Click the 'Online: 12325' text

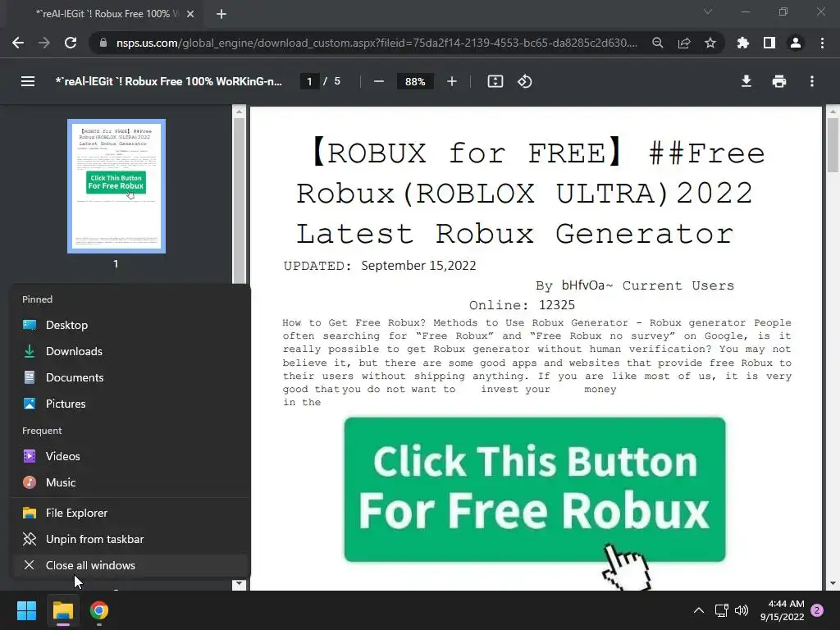coord(522,305)
